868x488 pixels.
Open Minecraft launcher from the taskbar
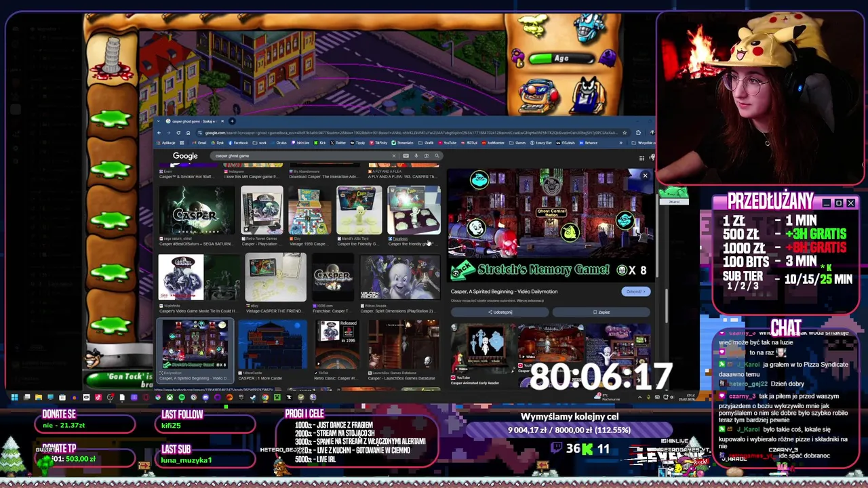click(x=277, y=397)
